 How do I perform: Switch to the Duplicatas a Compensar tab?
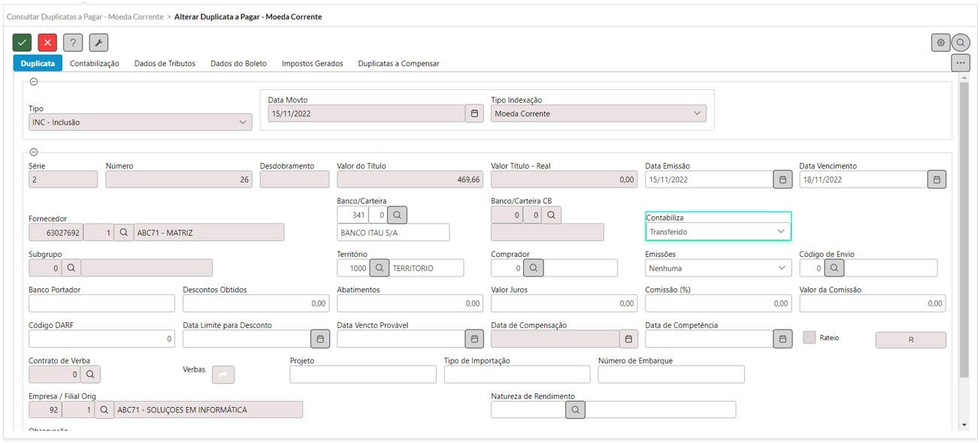coord(398,64)
